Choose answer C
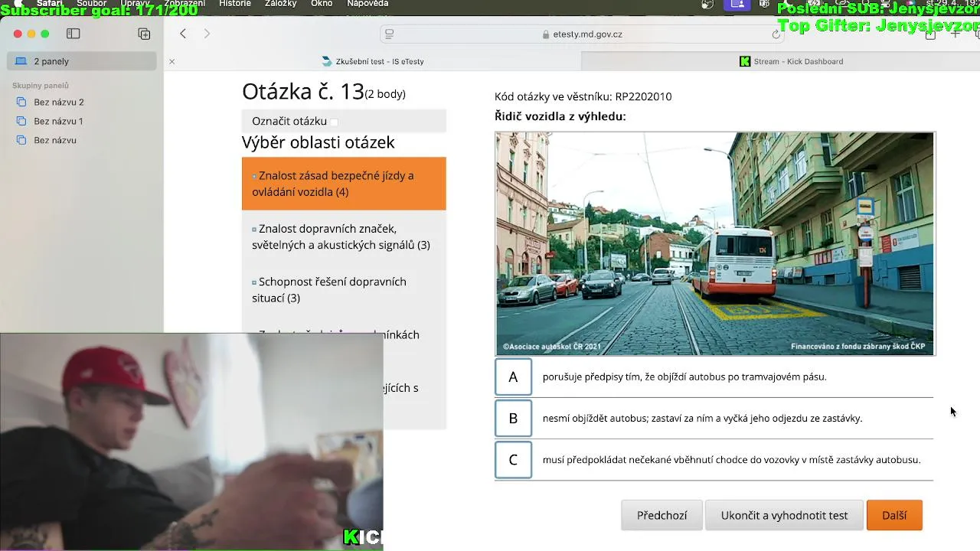980x551 pixels. 513,459
